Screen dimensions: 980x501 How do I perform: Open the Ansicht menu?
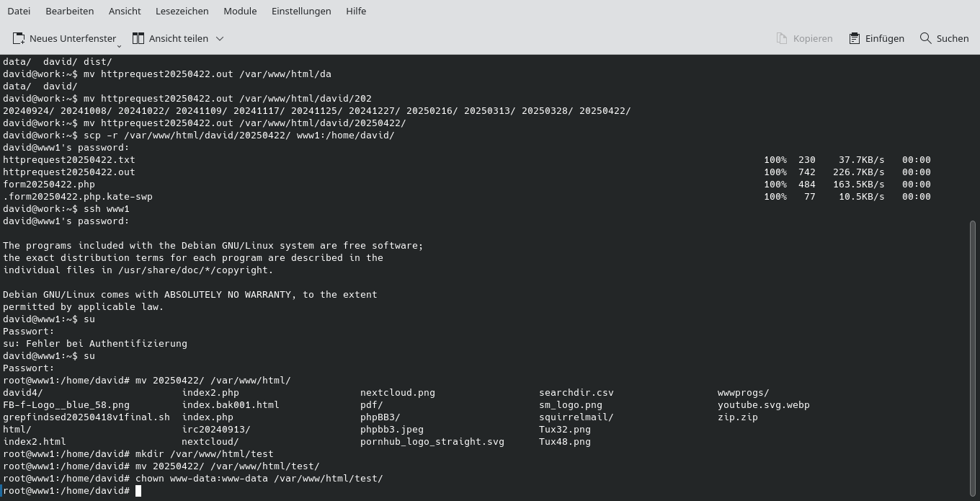125,11
